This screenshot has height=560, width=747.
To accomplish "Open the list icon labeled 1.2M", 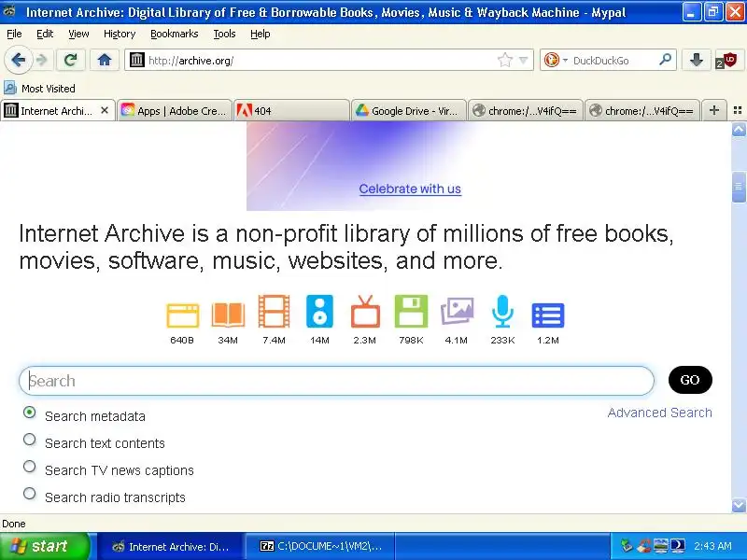I will (548, 315).
